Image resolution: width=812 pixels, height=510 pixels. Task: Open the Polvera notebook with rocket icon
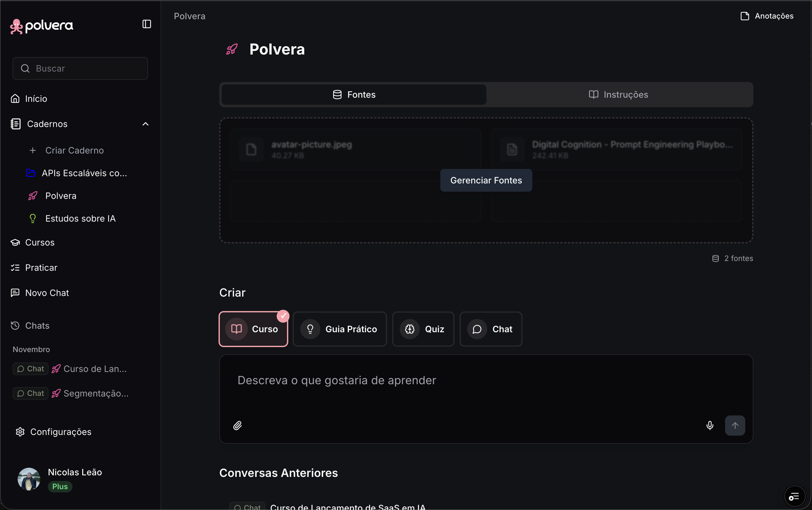(x=60, y=196)
